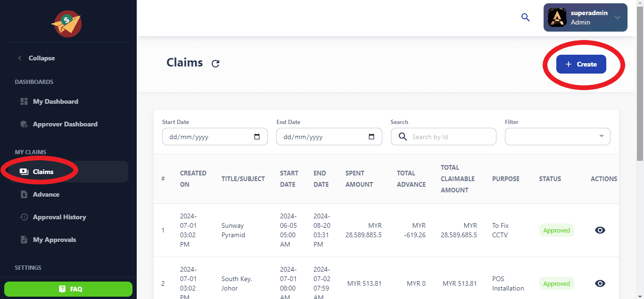The image size is (644, 299).
Task: Click the search magnifier icon in header
Action: coord(525,17)
